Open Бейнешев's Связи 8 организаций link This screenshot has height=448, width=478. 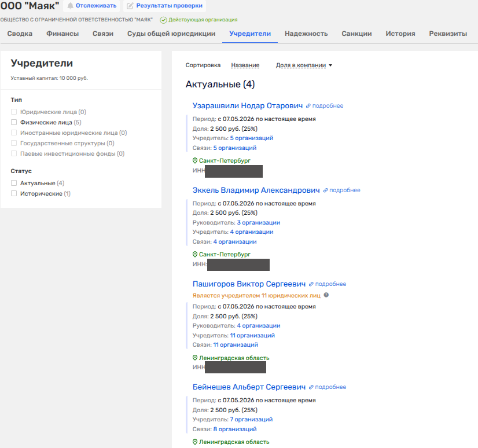(235, 429)
